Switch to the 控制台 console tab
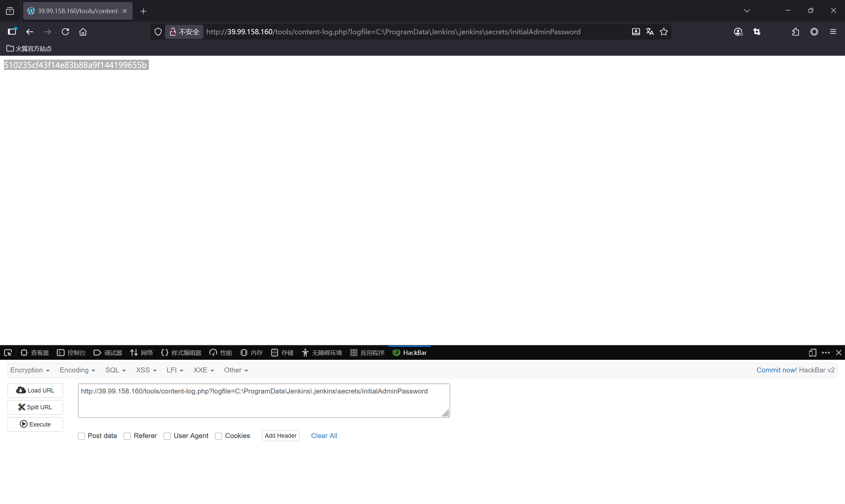845x504 pixels. (x=71, y=353)
